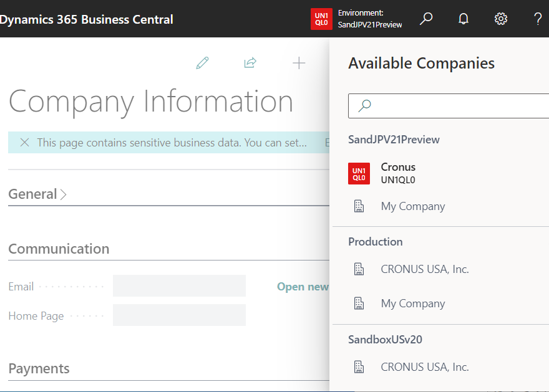Click the Home Page input field
The image size is (549, 392).
[x=179, y=315]
